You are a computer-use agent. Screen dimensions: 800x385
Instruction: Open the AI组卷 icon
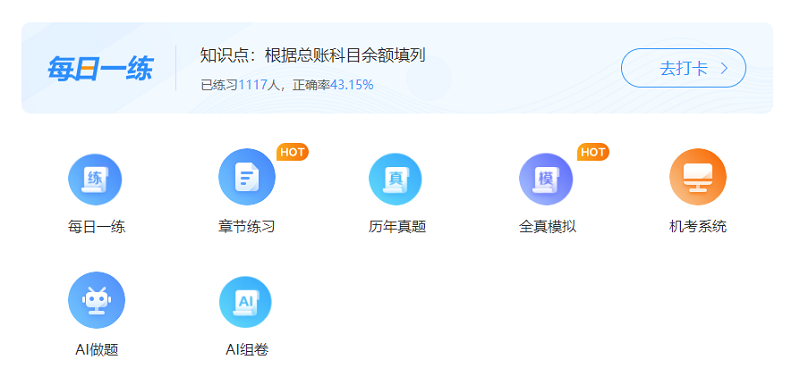[245, 302]
